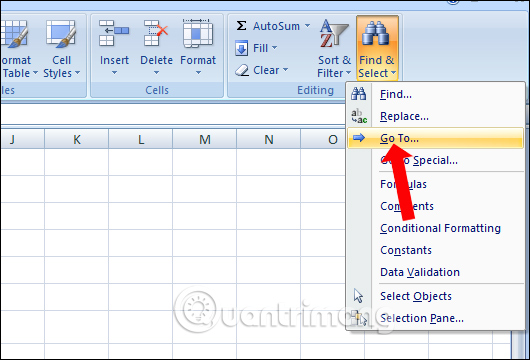This screenshot has height=360, width=530.
Task: Choose Data Validation menu item
Action: (435, 272)
